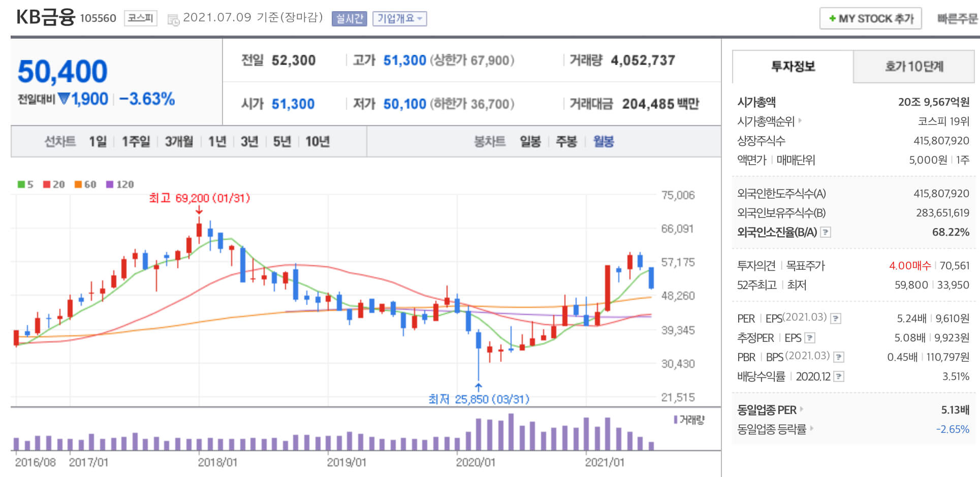Screen dimensions: 980x477
Task: Open help icon next to 외국인소진율(B/A)
Action: click(826, 233)
